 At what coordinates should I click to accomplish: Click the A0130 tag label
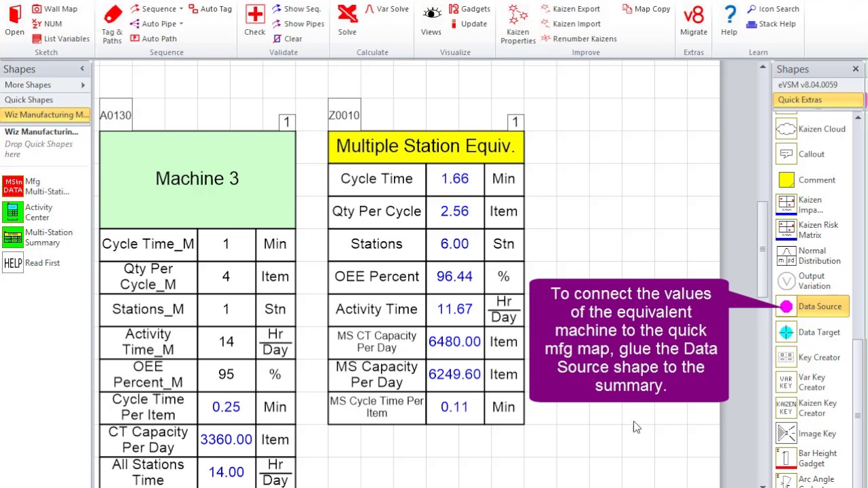point(115,115)
